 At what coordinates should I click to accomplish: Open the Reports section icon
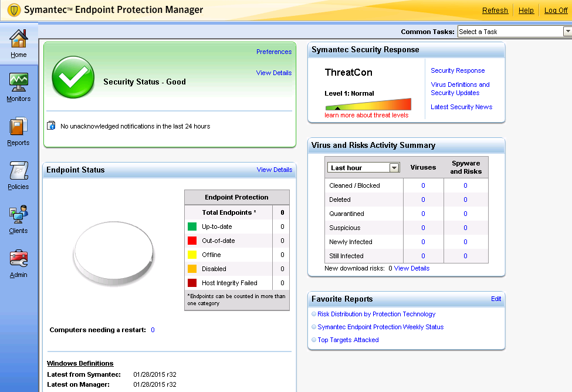click(x=19, y=127)
